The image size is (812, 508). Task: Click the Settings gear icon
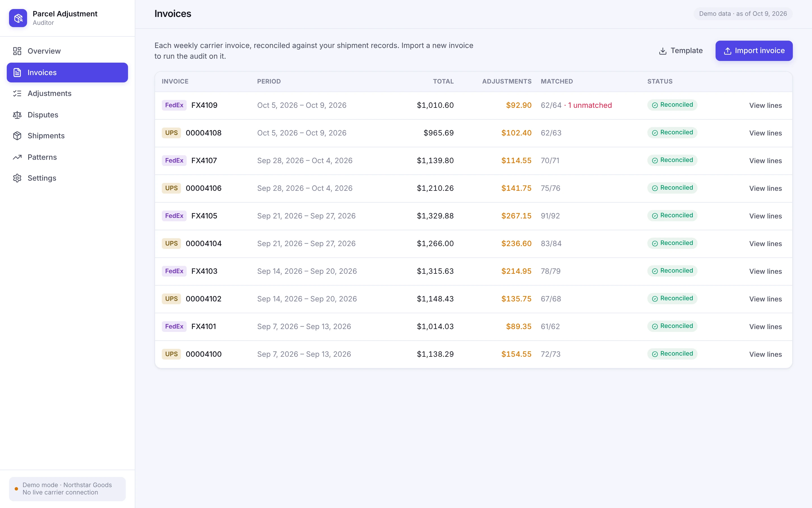tap(17, 178)
